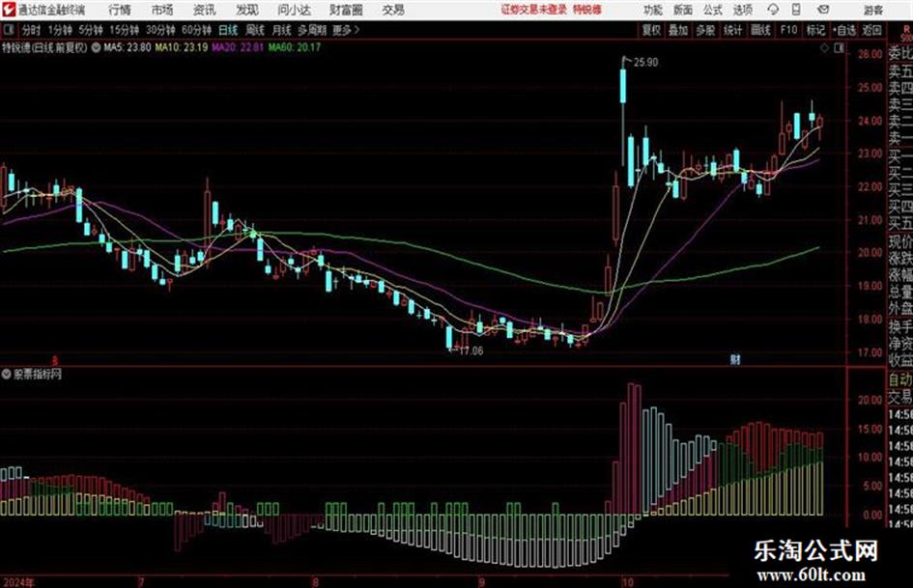This screenshot has width=913, height=588.
Task: Switch to 60分钟 chart period
Action: [x=197, y=30]
